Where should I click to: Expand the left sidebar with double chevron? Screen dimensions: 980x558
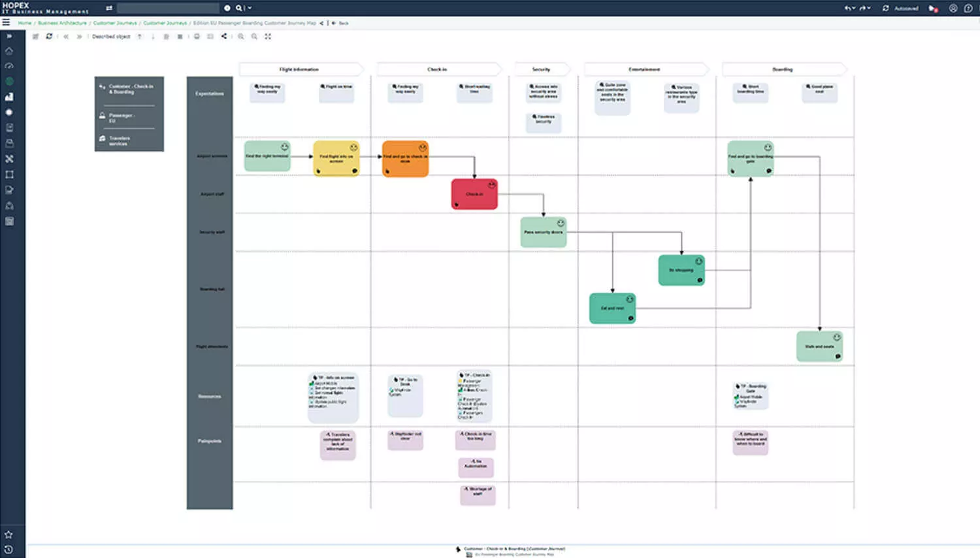click(x=9, y=36)
